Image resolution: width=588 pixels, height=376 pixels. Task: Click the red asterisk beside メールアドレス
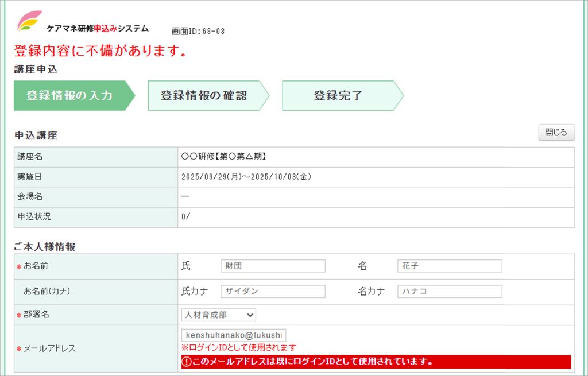click(19, 349)
